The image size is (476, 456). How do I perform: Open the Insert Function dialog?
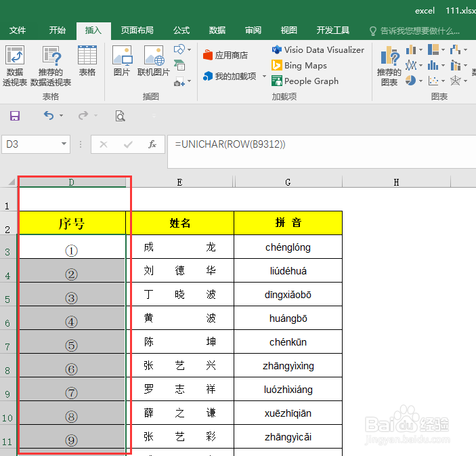pyautogui.click(x=152, y=144)
